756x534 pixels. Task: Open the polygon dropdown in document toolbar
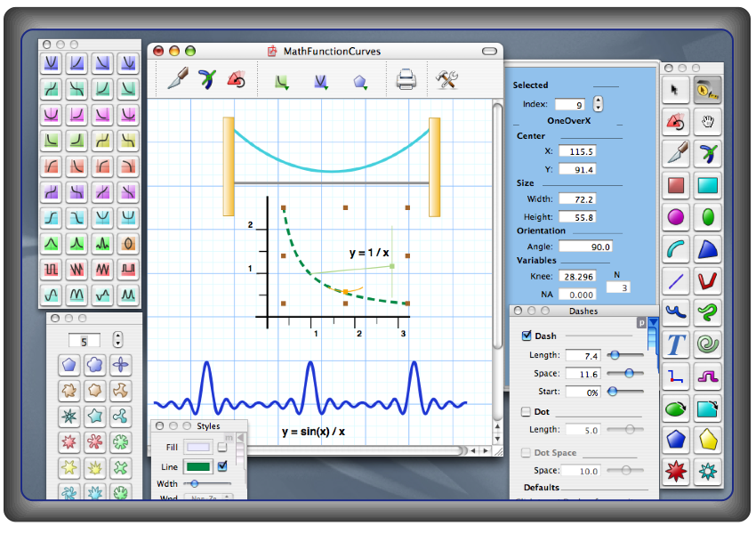(x=360, y=82)
